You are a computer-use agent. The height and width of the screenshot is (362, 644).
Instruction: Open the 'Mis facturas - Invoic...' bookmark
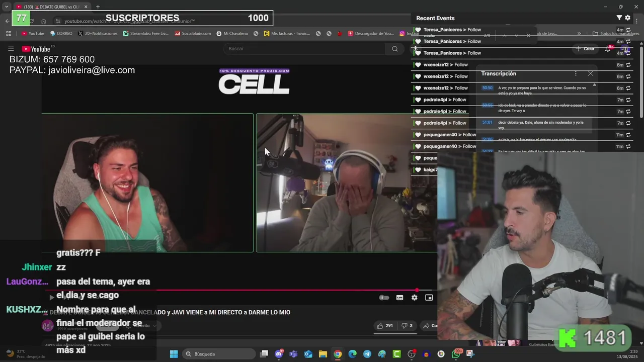coord(287,34)
